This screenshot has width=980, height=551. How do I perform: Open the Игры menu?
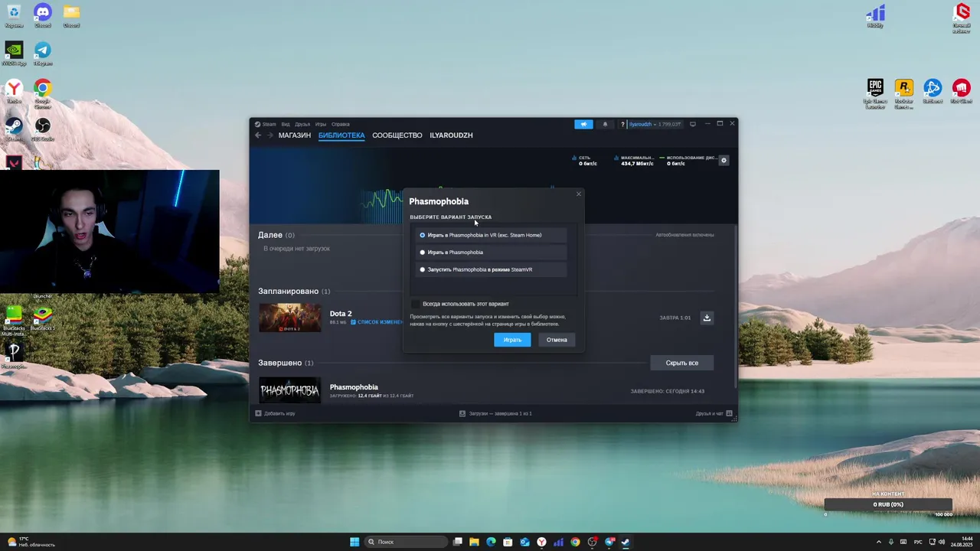point(321,124)
